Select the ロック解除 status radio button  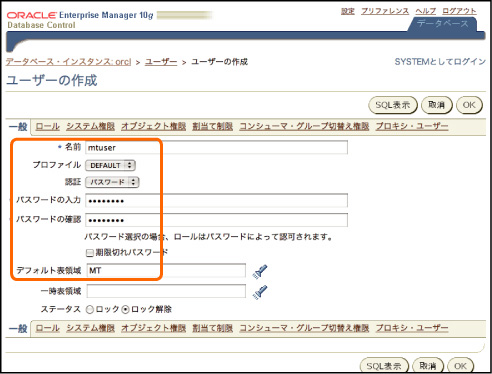[x=125, y=309]
